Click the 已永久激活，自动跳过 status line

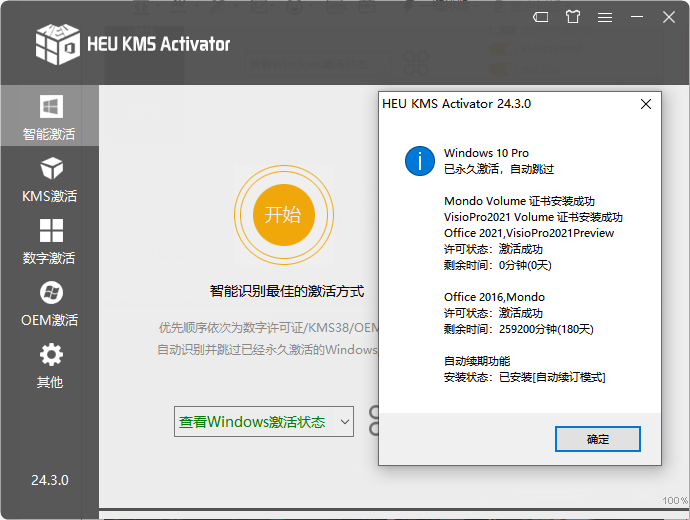tap(499, 169)
